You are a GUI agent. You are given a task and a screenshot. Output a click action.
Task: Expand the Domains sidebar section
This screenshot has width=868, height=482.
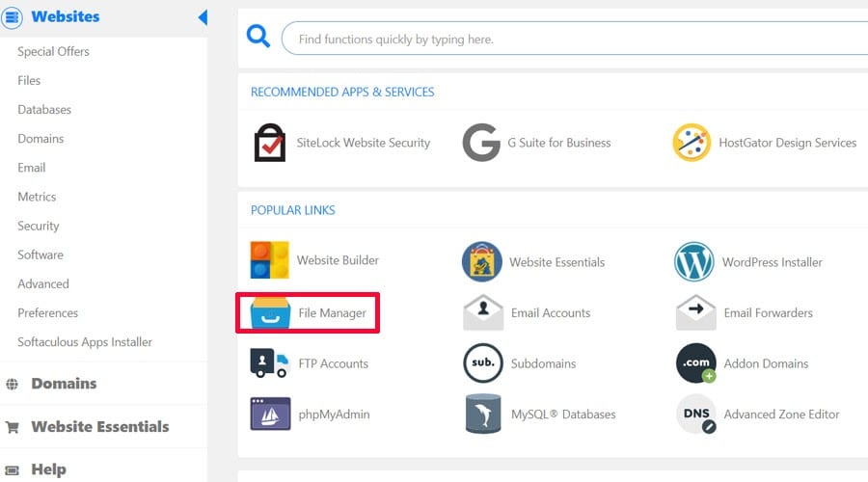pyautogui.click(x=64, y=384)
